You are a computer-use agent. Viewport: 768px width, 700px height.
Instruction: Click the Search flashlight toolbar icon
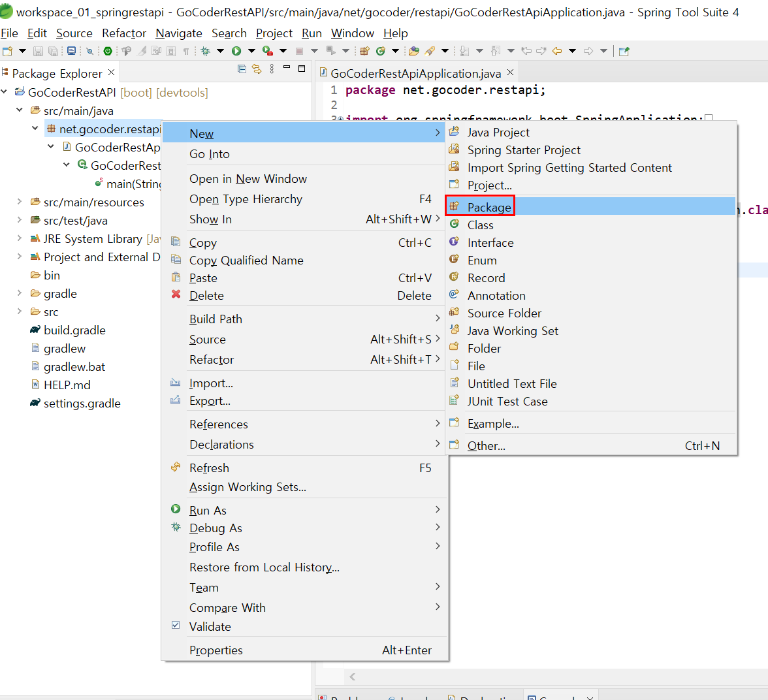(430, 51)
